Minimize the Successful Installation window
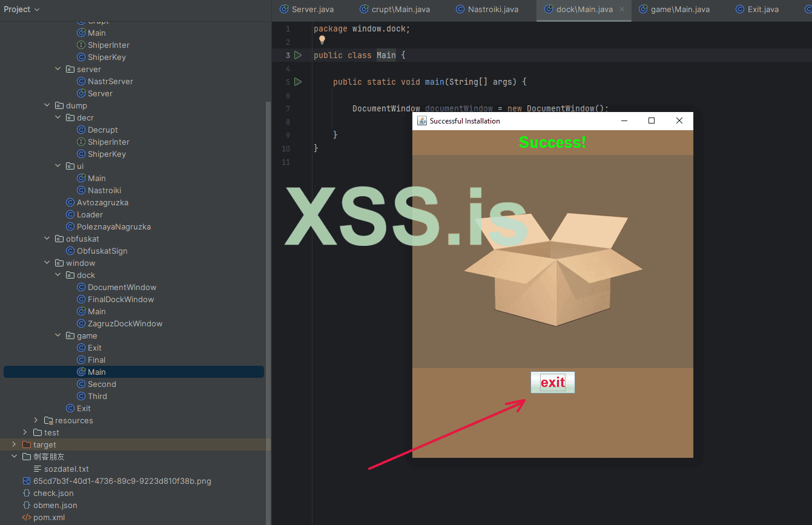812x525 pixels. tap(624, 121)
